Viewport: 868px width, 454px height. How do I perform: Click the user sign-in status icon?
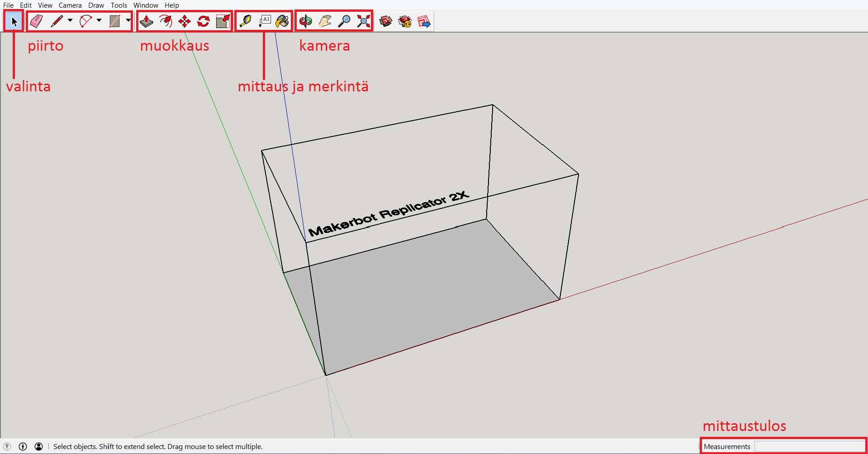[39, 446]
